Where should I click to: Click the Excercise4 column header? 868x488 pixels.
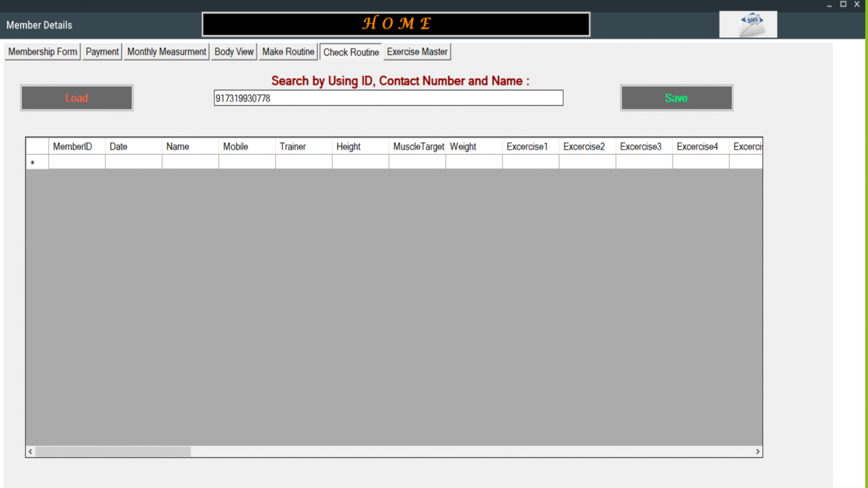pyautogui.click(x=701, y=146)
